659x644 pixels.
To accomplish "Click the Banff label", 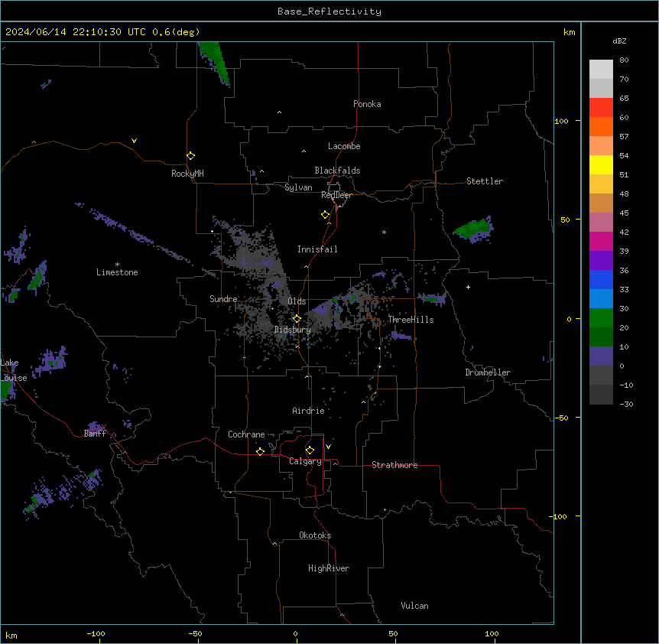I will (x=95, y=434).
